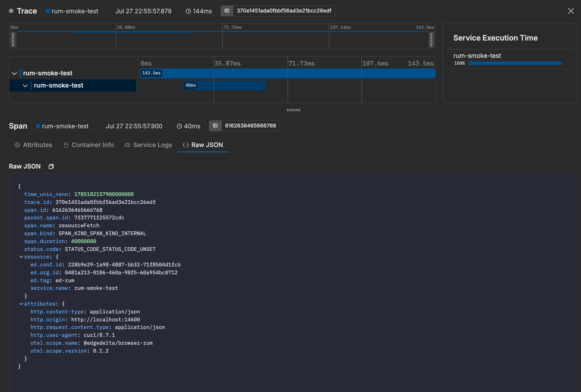Select the 40ms span bar
581x392 pixels.
(x=224, y=85)
